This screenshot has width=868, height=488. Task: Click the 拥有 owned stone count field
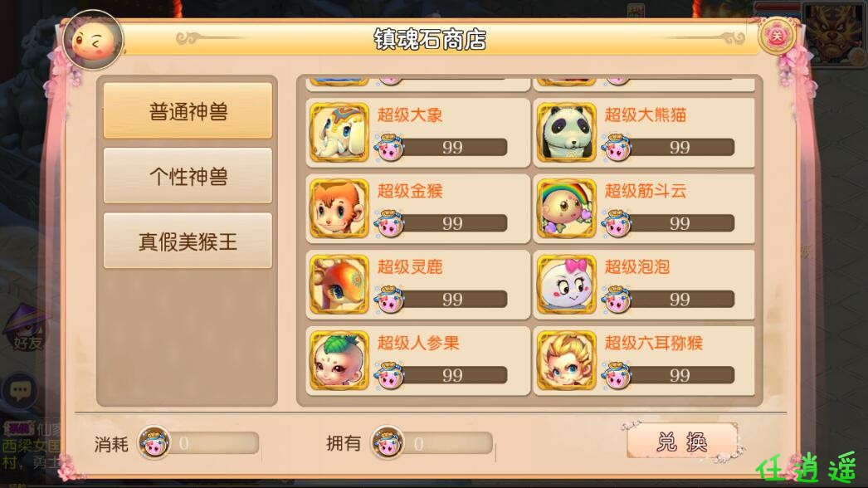[433, 443]
